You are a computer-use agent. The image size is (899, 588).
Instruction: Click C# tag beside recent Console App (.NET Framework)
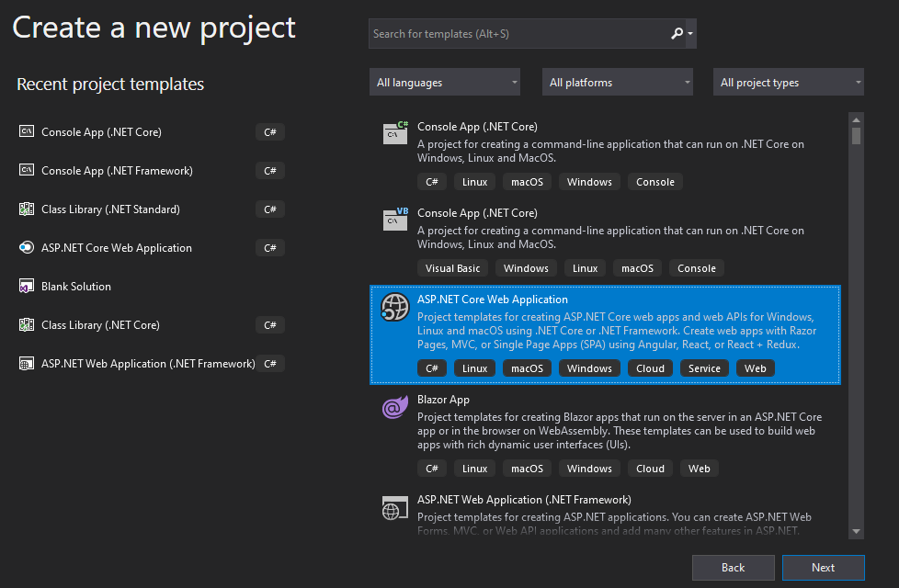tap(270, 171)
